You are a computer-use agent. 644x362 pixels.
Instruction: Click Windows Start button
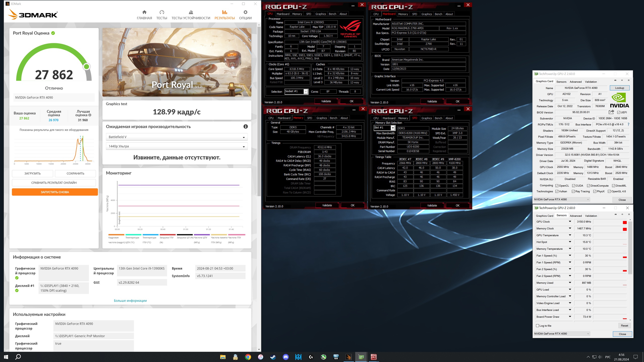point(6,357)
